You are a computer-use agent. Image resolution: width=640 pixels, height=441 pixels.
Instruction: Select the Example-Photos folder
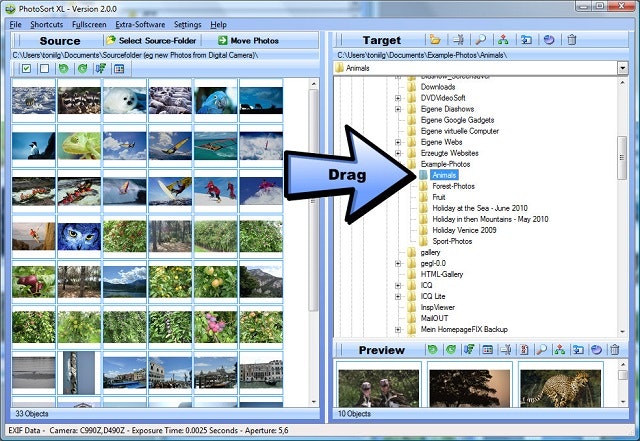pos(445,164)
